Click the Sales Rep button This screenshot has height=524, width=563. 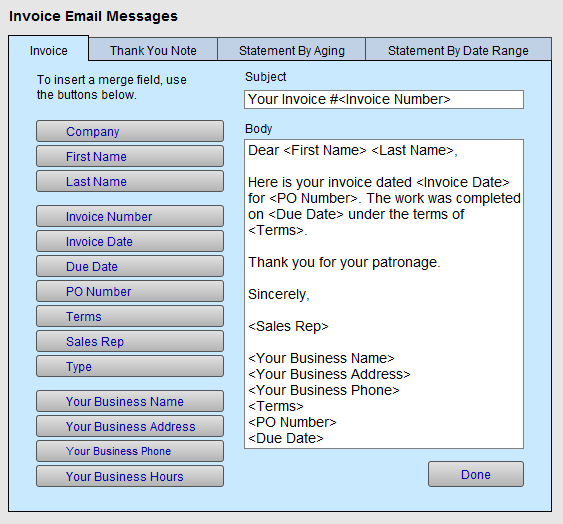click(x=130, y=341)
